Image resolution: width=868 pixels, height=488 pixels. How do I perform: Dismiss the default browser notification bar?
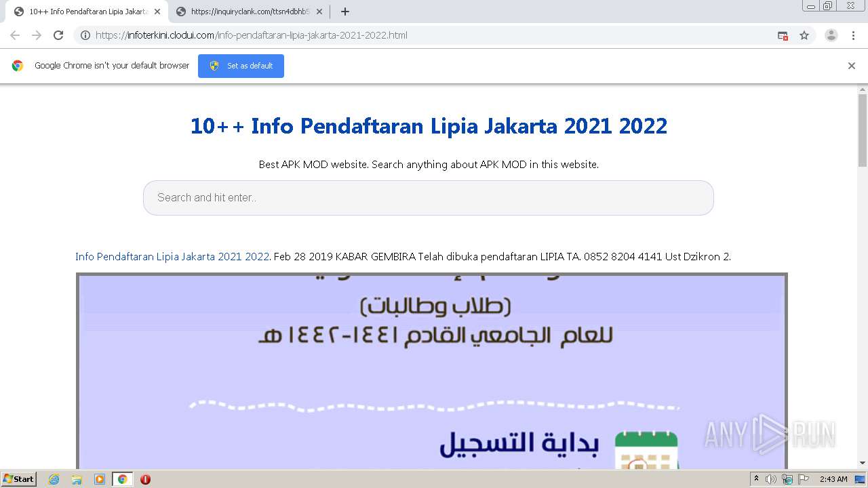coord(852,66)
